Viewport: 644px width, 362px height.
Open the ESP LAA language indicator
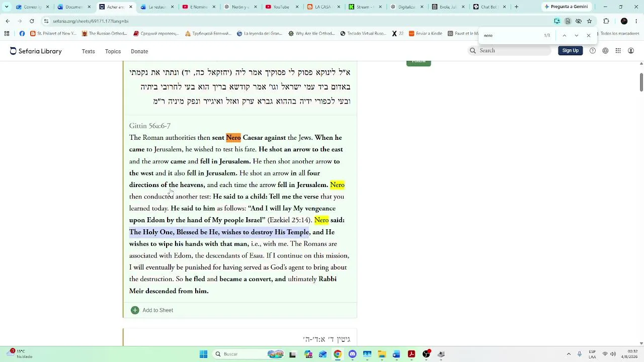[592, 354]
